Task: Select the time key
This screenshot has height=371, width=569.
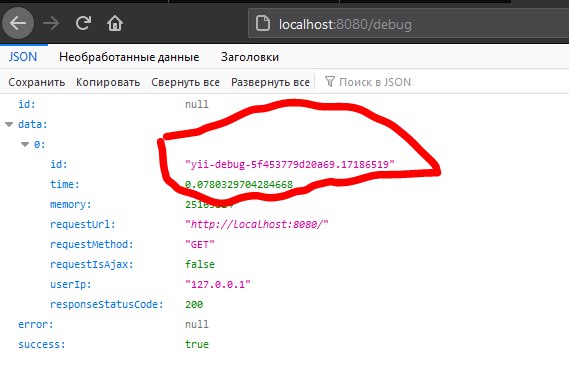Action: pos(65,184)
